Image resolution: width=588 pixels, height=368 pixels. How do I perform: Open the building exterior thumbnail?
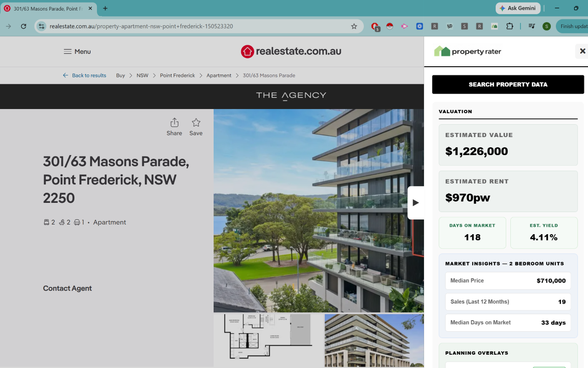374,340
